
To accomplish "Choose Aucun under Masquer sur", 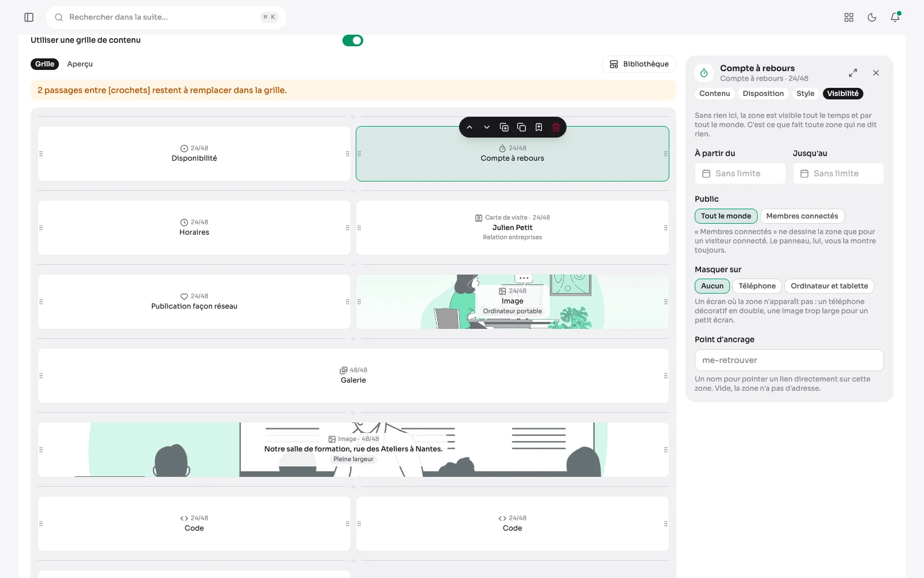I will [712, 286].
